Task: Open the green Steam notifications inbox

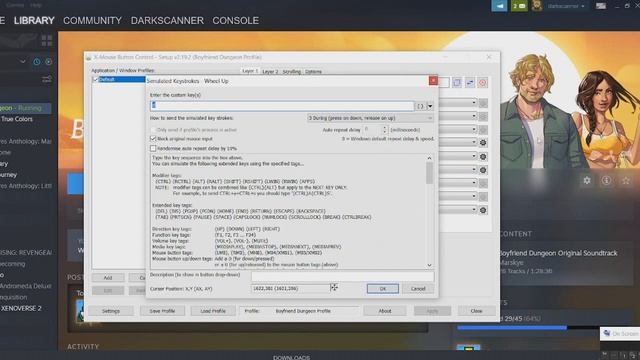Action: point(519,6)
